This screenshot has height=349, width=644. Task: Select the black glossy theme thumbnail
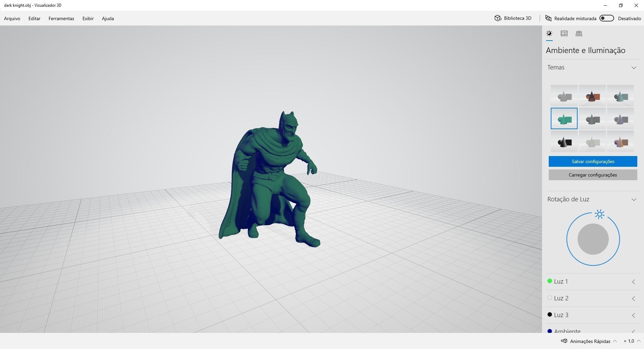(564, 141)
